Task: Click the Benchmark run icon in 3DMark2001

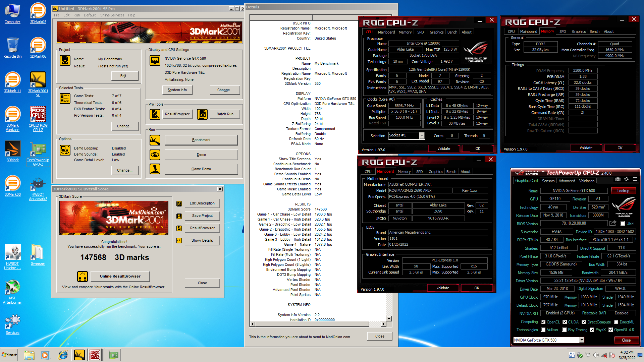Action: [155, 140]
